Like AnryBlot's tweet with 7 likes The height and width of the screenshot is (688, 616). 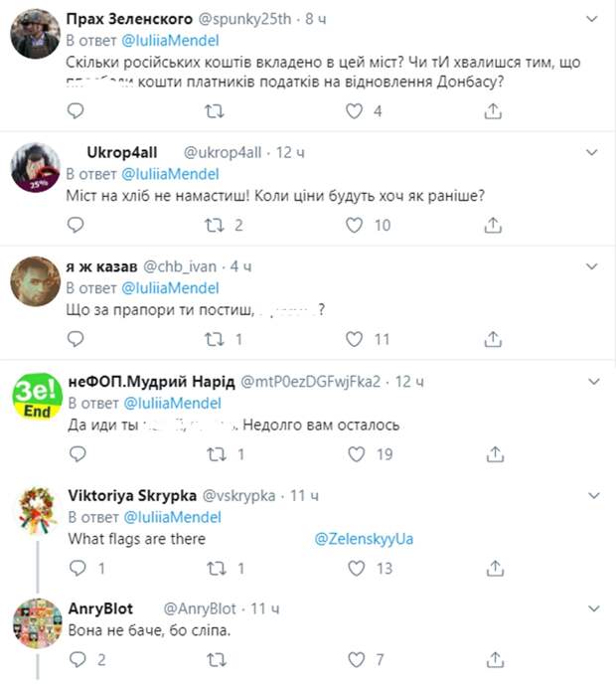click(357, 659)
